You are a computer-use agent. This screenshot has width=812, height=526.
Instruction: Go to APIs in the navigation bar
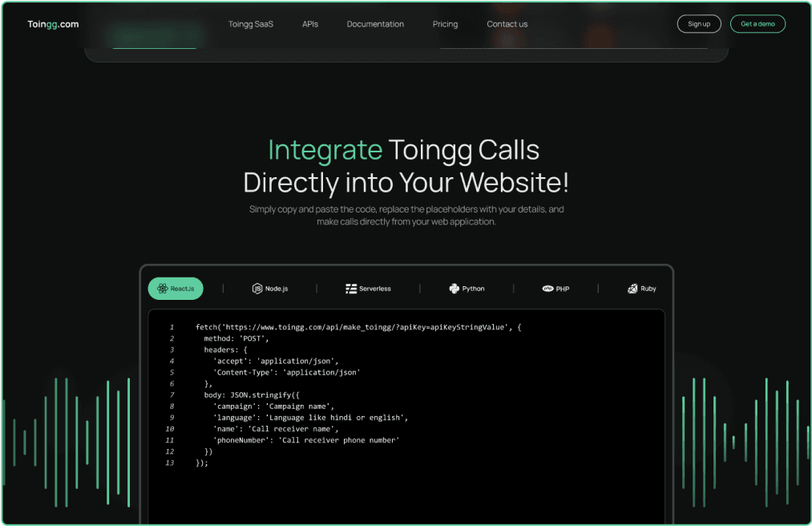tap(310, 24)
